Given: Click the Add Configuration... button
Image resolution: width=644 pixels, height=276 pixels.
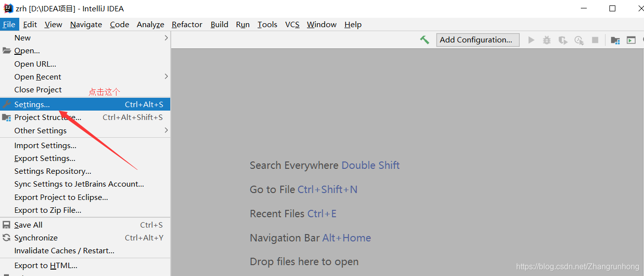Looking at the screenshot, I should point(478,40).
